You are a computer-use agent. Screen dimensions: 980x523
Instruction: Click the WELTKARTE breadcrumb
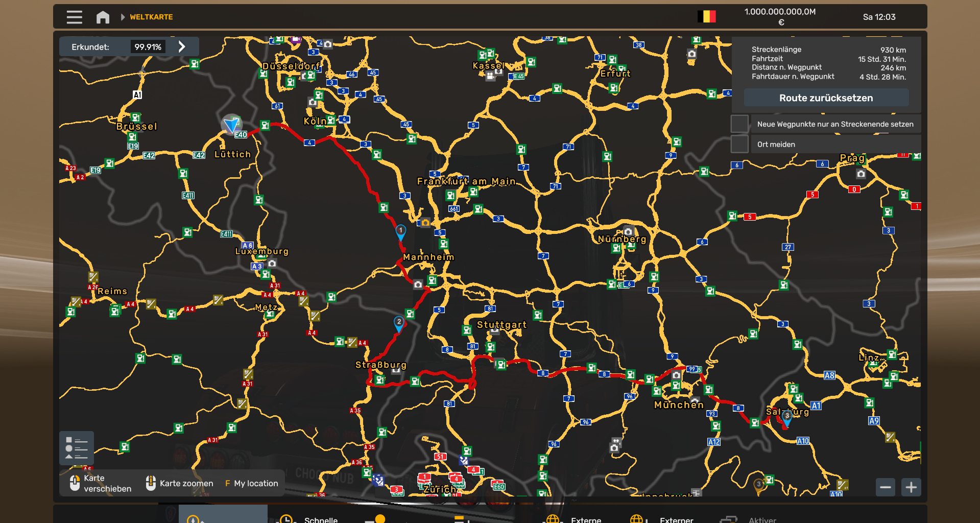click(151, 17)
